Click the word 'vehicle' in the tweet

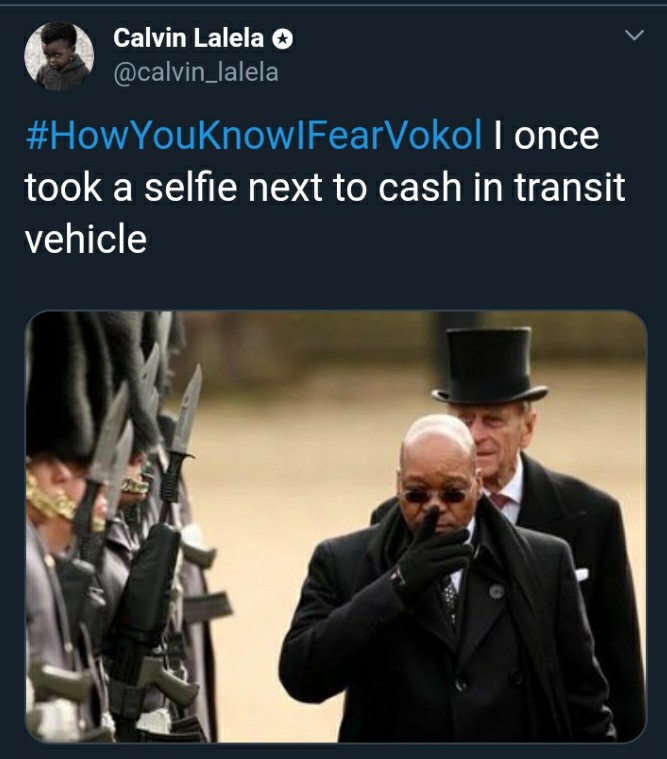86,239
